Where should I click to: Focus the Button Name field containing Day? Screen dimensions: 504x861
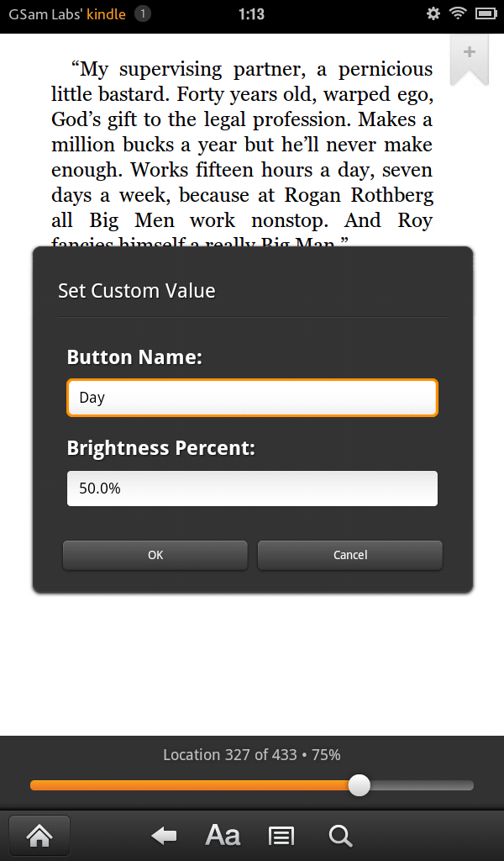(x=252, y=398)
